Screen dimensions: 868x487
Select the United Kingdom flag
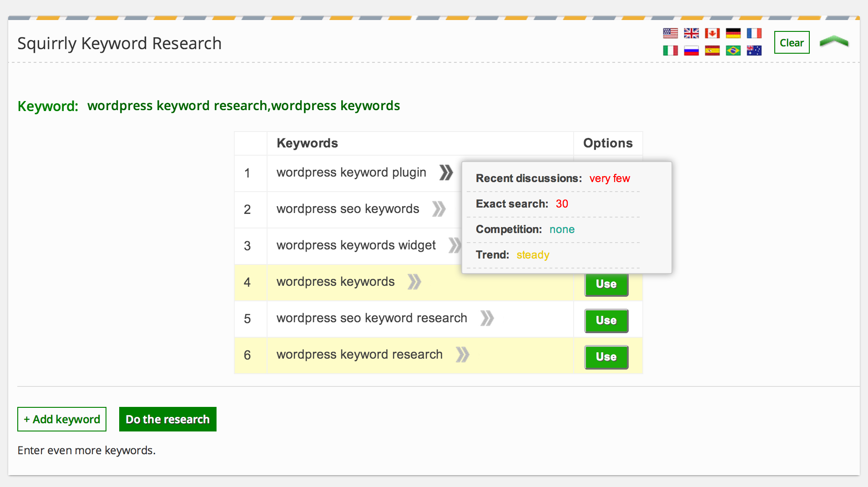coord(691,33)
